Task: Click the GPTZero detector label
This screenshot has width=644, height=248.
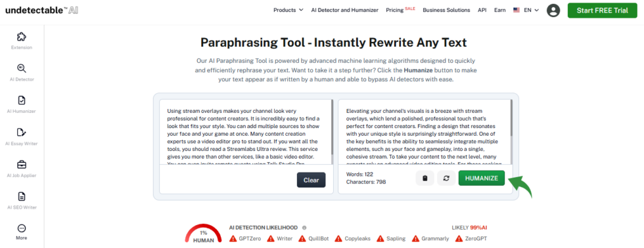Action: pos(250,239)
